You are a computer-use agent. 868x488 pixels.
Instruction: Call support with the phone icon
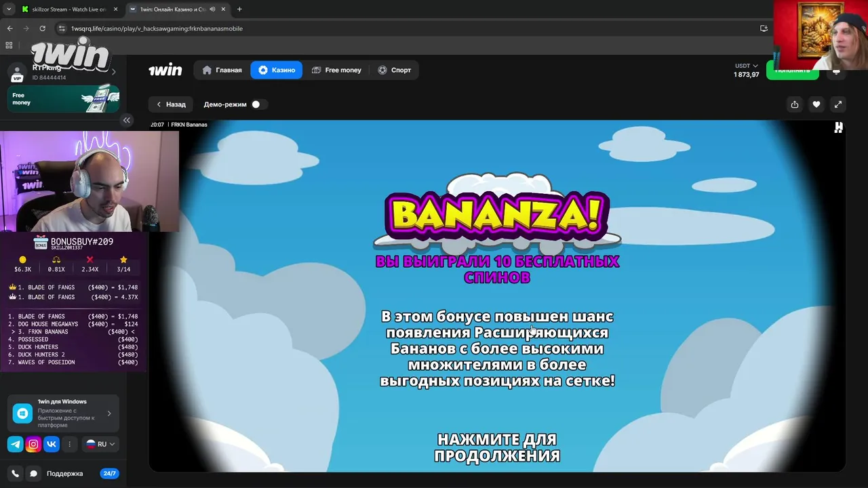pyautogui.click(x=15, y=474)
